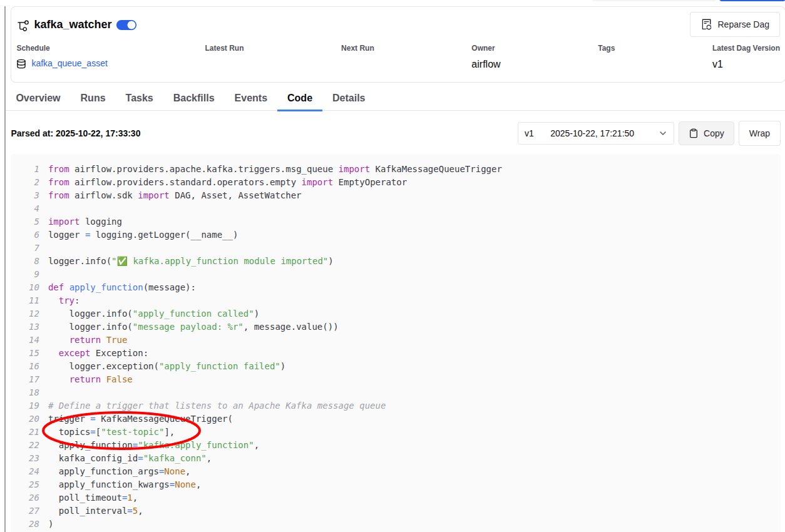
Task: Click the clipboard icon to copy code
Action: tap(694, 133)
